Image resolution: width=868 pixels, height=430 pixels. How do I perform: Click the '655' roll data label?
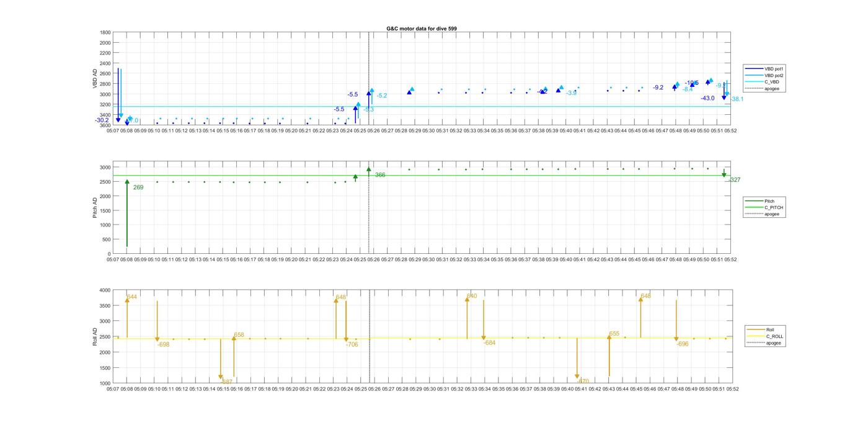point(614,334)
